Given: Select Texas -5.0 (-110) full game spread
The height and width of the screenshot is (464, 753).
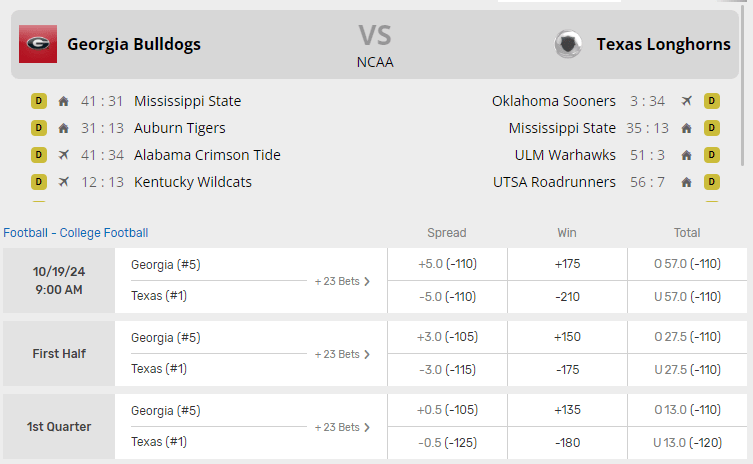Looking at the screenshot, I should coord(447,297).
